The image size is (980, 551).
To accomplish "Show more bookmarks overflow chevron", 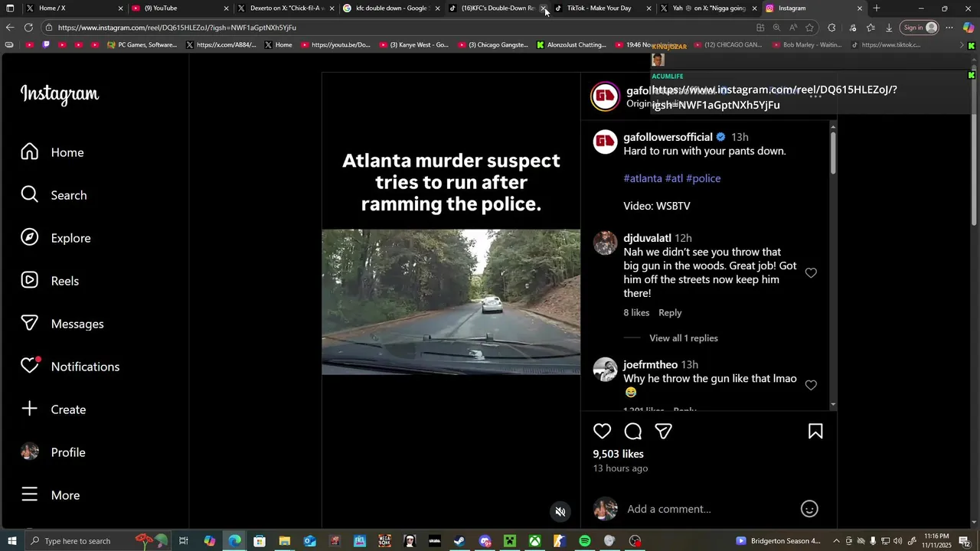I will point(962,45).
